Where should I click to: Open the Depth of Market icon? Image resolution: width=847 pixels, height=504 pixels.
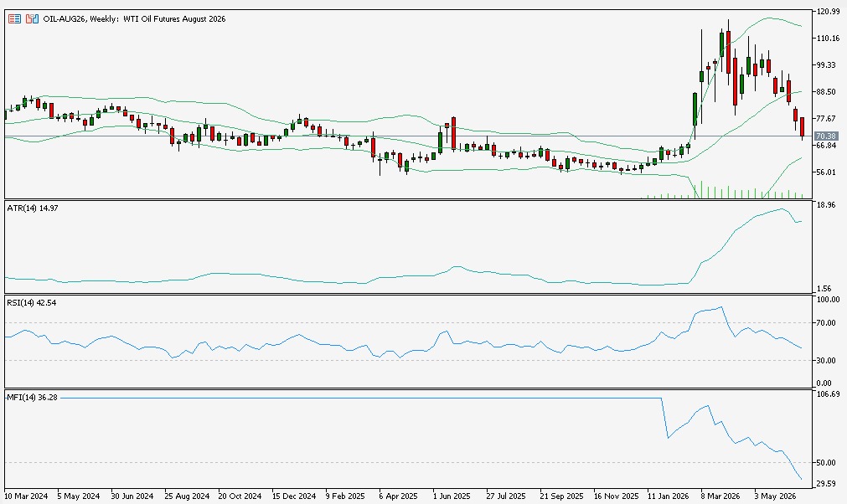[14, 19]
